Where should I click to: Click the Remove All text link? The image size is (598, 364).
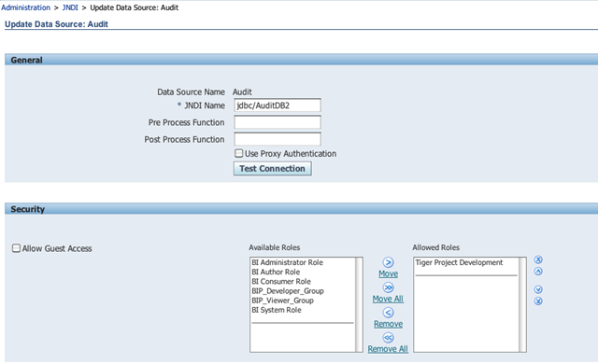388,349
